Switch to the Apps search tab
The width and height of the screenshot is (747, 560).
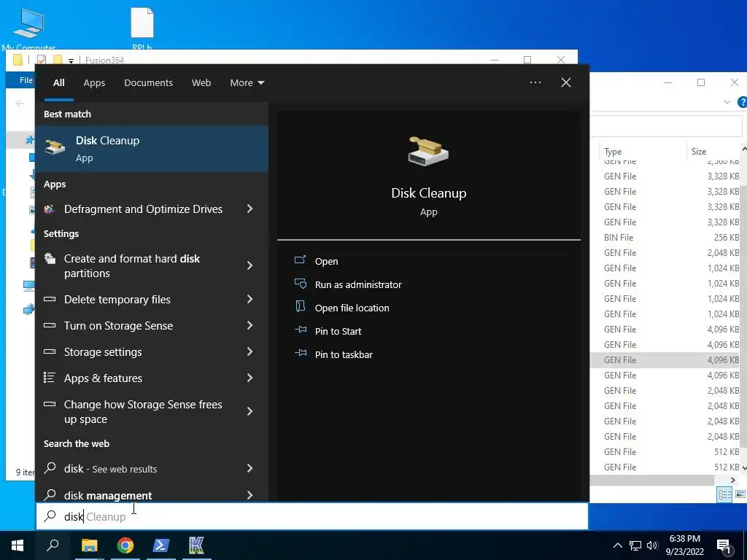point(94,83)
